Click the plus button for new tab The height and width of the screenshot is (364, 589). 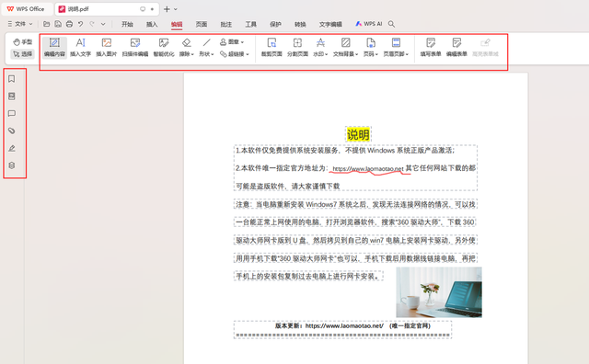(x=167, y=8)
